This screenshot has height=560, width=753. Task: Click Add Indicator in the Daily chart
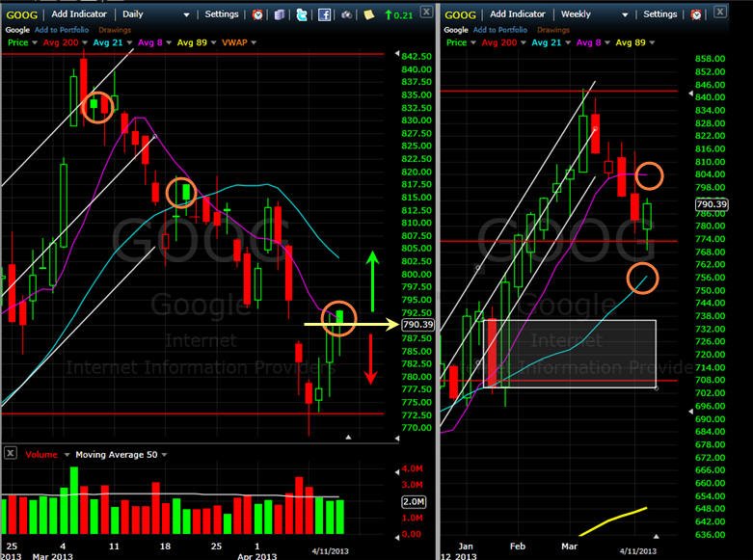pyautogui.click(x=79, y=14)
